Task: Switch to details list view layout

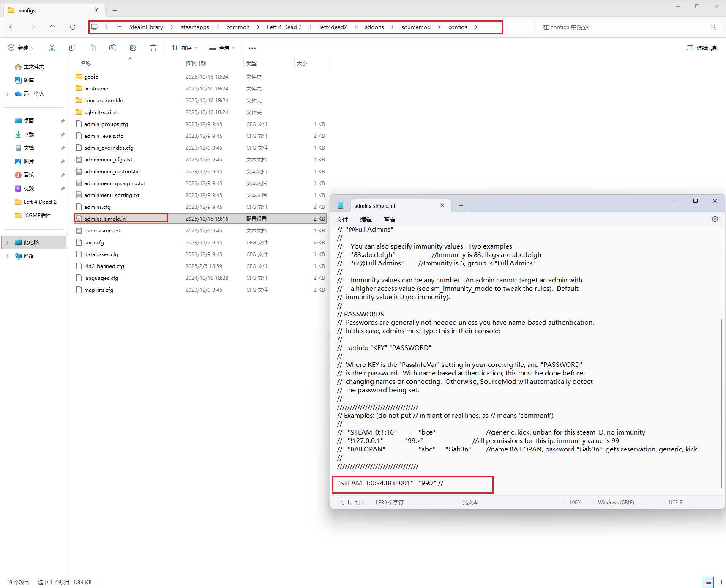Action: point(708,582)
